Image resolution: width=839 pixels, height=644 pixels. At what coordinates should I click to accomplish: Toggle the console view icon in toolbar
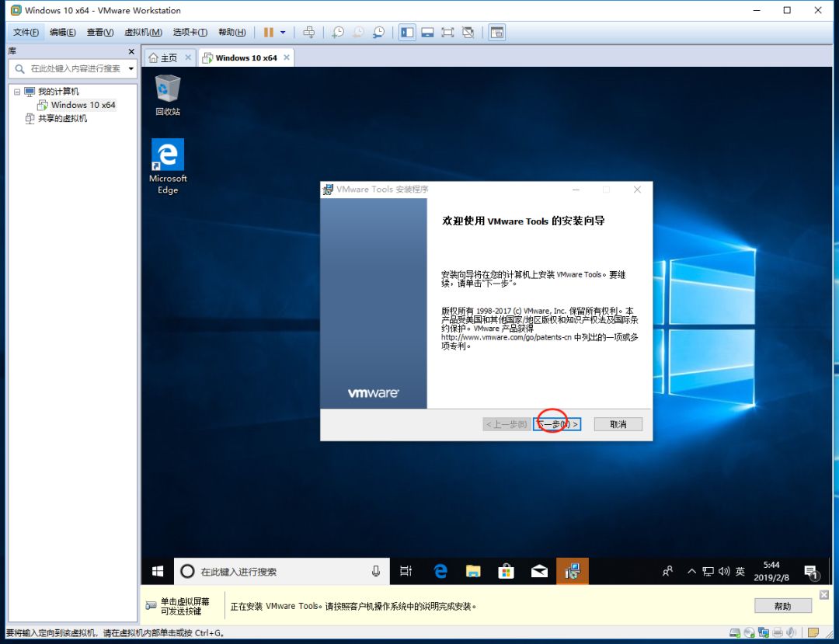[497, 33]
